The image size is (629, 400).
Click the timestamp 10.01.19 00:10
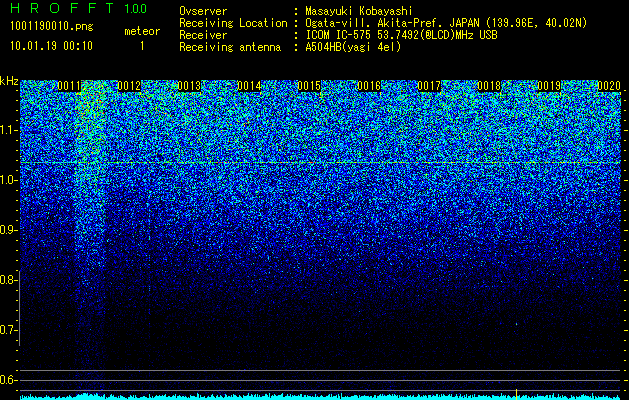click(51, 46)
